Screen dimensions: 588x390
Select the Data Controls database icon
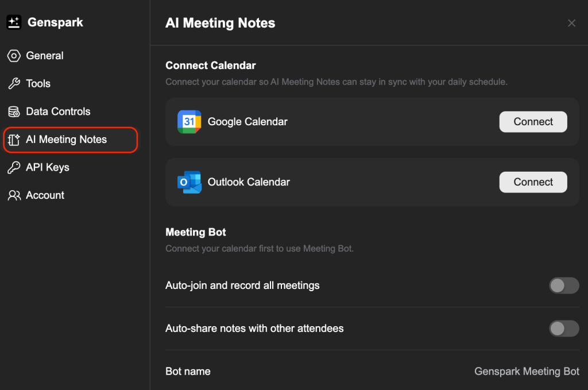point(13,111)
